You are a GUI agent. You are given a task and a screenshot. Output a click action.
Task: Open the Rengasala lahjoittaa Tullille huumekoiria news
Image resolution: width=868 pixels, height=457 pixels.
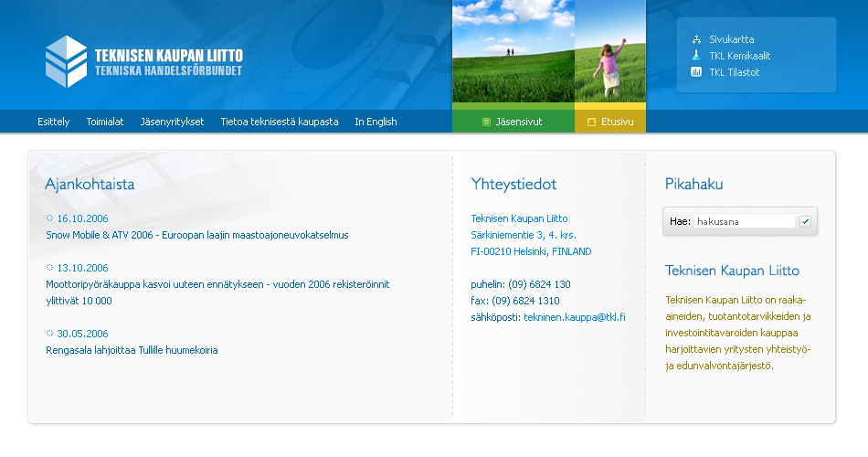pos(132,350)
